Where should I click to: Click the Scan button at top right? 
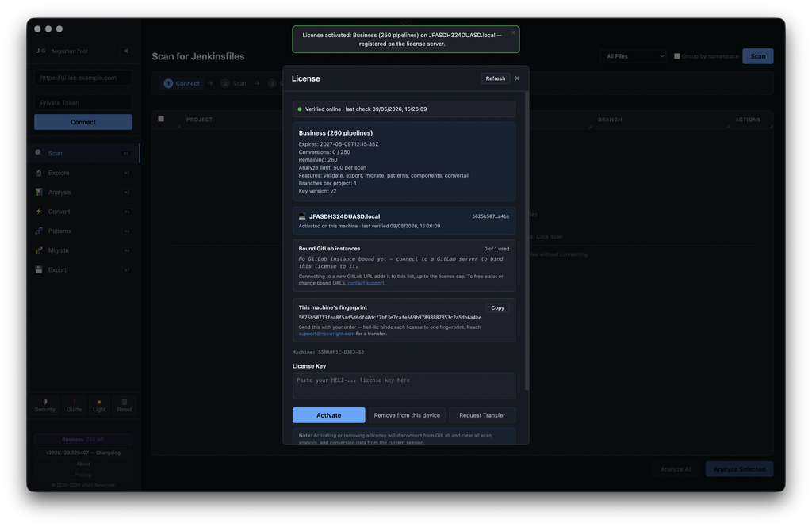pyautogui.click(x=757, y=56)
